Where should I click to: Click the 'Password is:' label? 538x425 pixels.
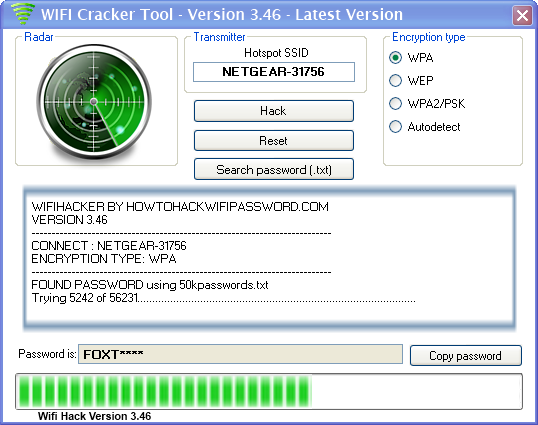(x=47, y=354)
